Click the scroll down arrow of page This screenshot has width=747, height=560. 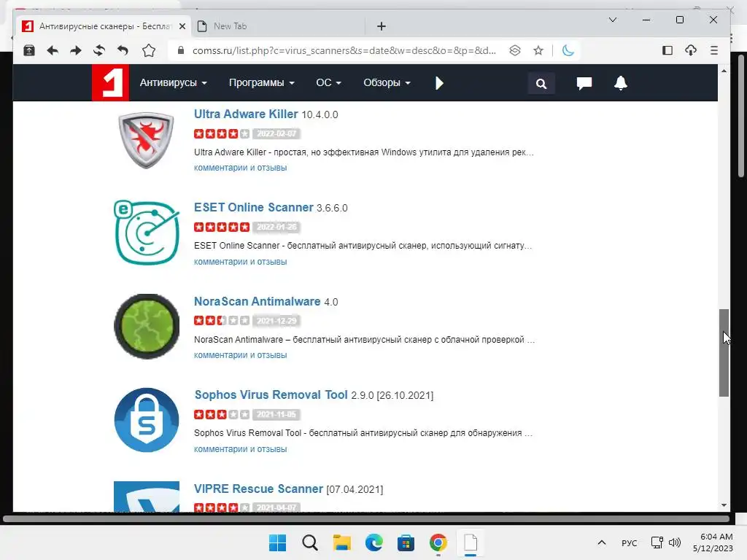[724, 505]
